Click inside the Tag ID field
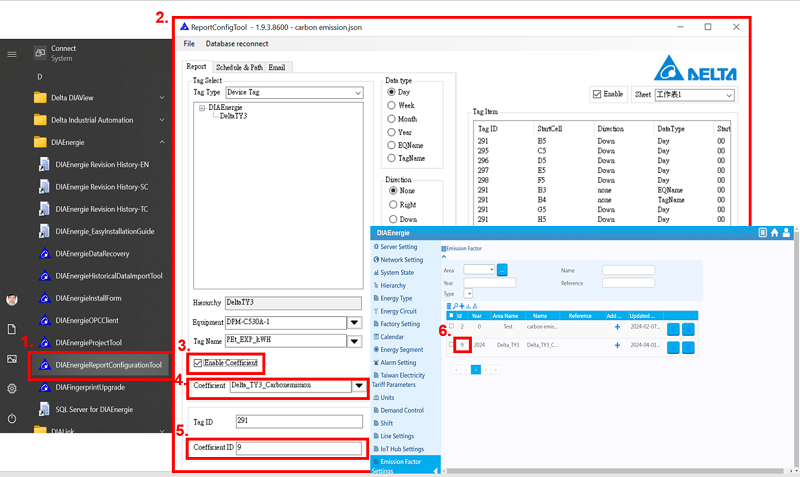 pyautogui.click(x=299, y=421)
